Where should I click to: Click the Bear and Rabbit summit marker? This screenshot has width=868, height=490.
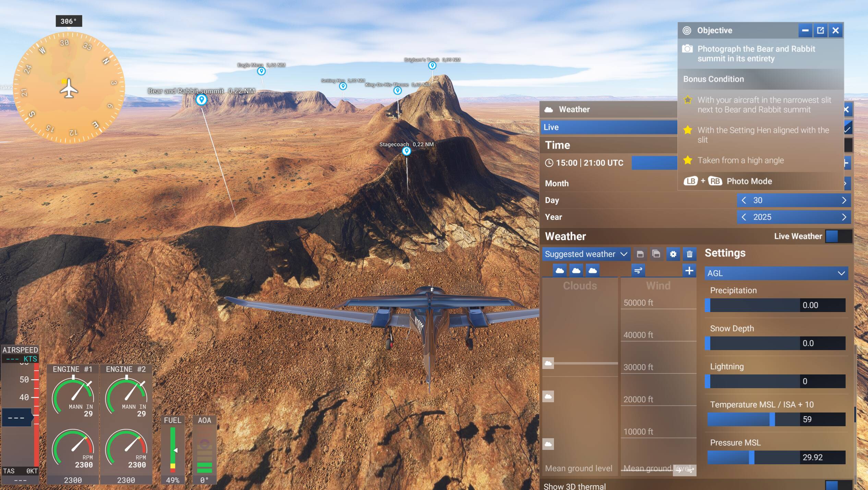pos(201,100)
